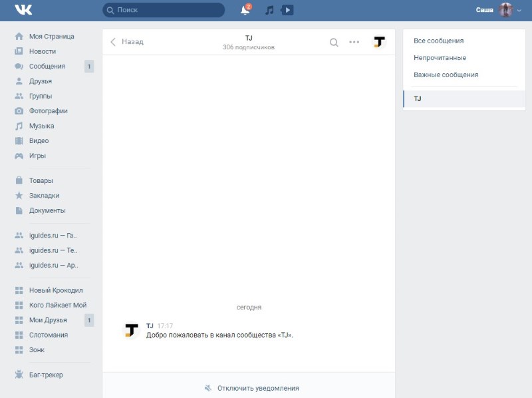The height and width of the screenshot is (398, 532).
Task: Click the Игры gamepad icon
Action: pos(19,156)
